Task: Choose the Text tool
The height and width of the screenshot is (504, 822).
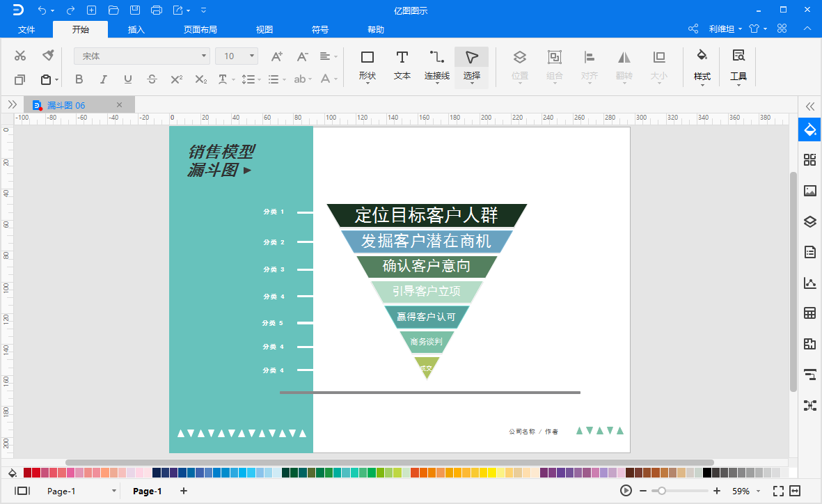Action: tap(402, 66)
